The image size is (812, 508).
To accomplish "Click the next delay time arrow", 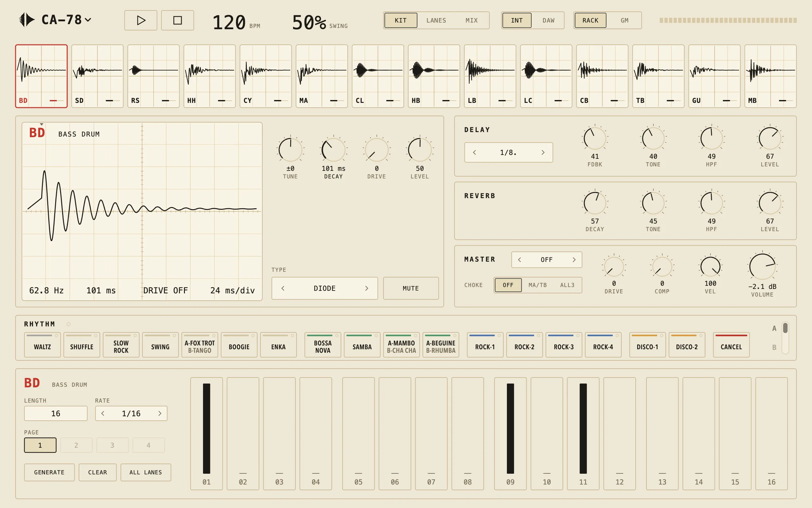I will (543, 152).
